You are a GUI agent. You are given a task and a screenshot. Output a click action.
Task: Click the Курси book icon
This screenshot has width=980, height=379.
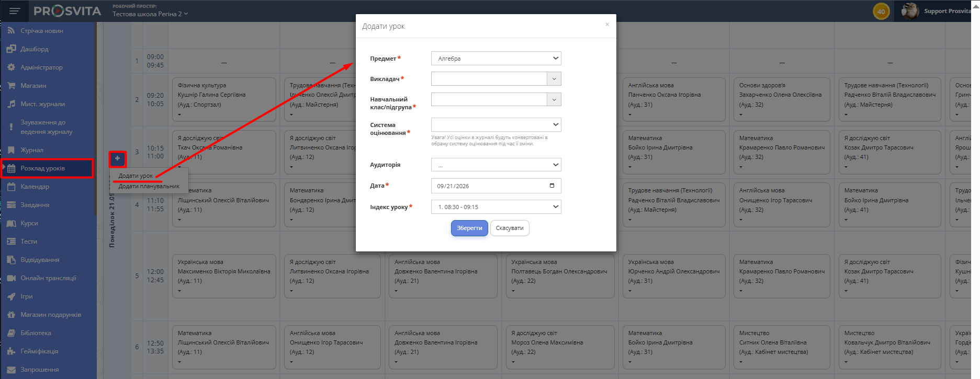11,223
